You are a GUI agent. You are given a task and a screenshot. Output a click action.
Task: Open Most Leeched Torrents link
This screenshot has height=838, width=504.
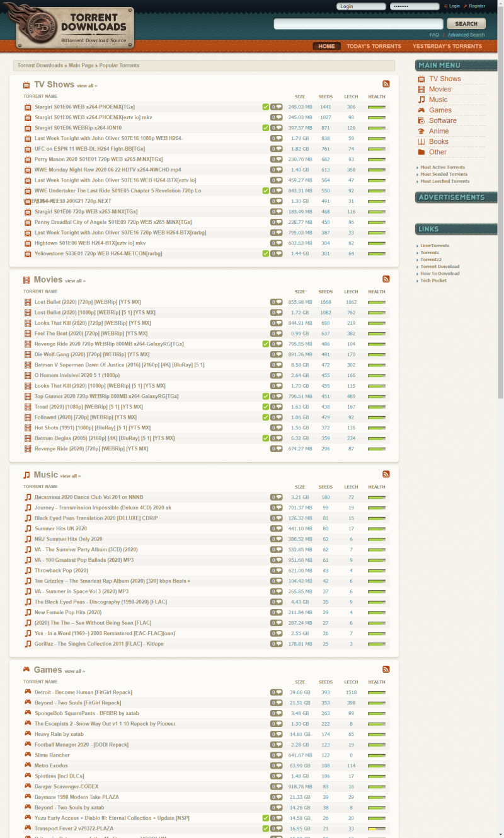click(x=445, y=181)
